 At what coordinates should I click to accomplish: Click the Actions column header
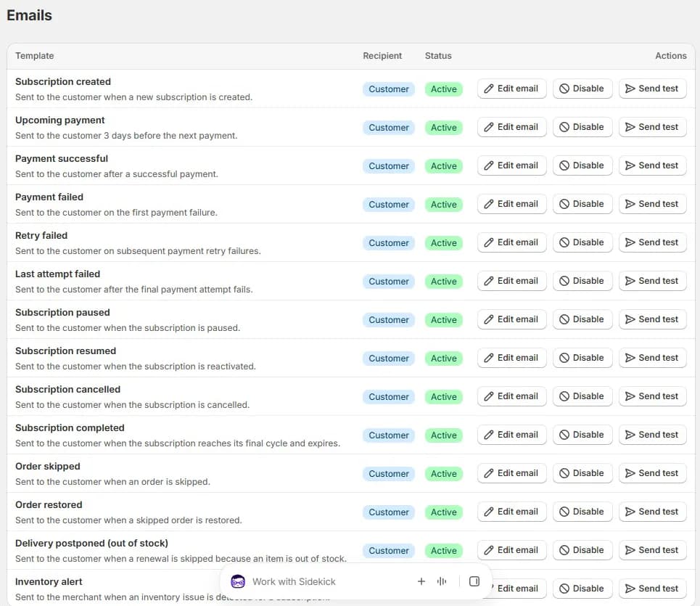click(x=670, y=56)
